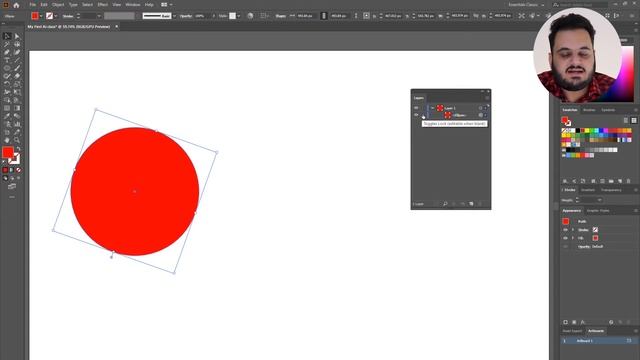Click the Swap Fill and Stroke arrow
This screenshot has width=640, height=360.
tap(18, 149)
